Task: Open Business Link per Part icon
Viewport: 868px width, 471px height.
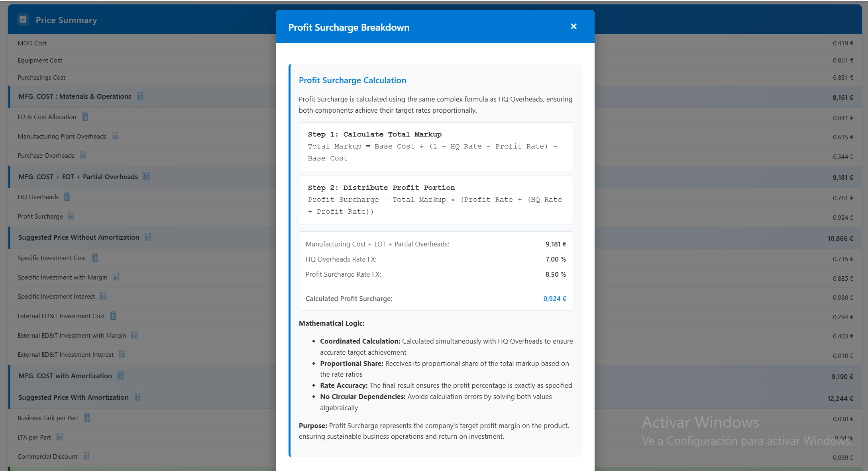Action: click(86, 418)
